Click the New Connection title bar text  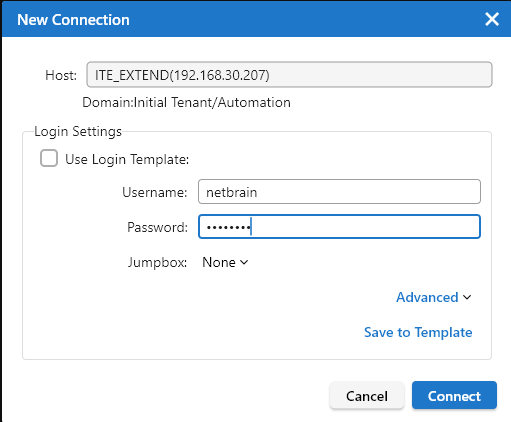click(73, 20)
